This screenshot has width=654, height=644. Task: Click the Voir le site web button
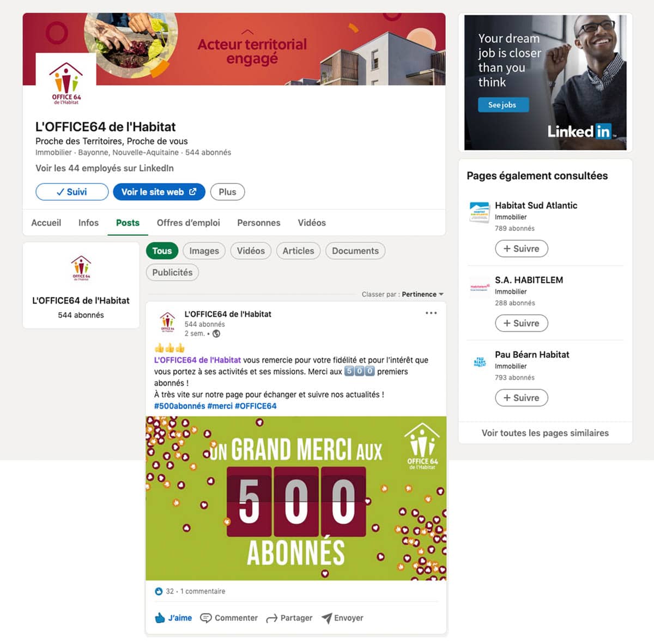[159, 192]
